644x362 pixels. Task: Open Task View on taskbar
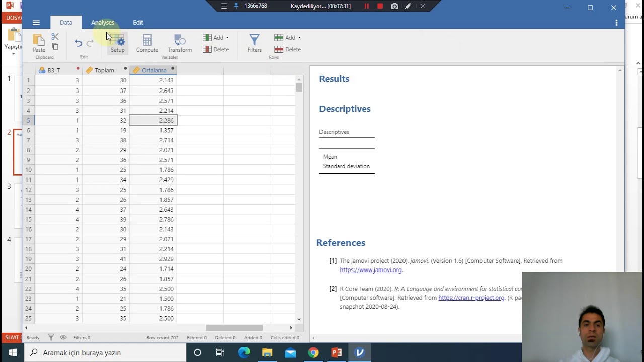(x=220, y=352)
